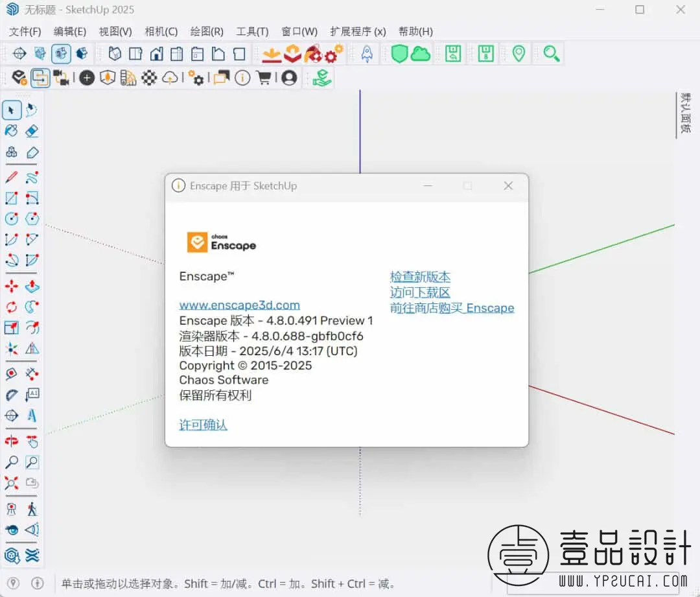Click the Zoom Extents tool
700x597 pixels.
click(x=12, y=483)
